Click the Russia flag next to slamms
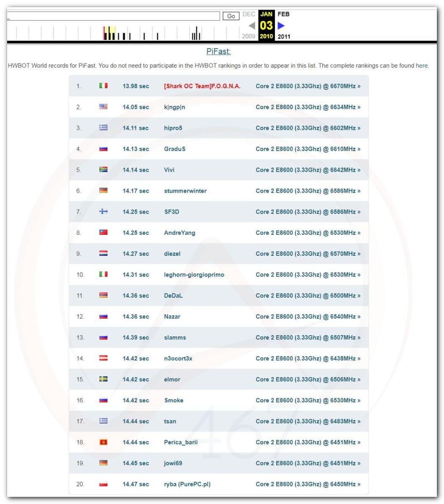 coord(103,337)
